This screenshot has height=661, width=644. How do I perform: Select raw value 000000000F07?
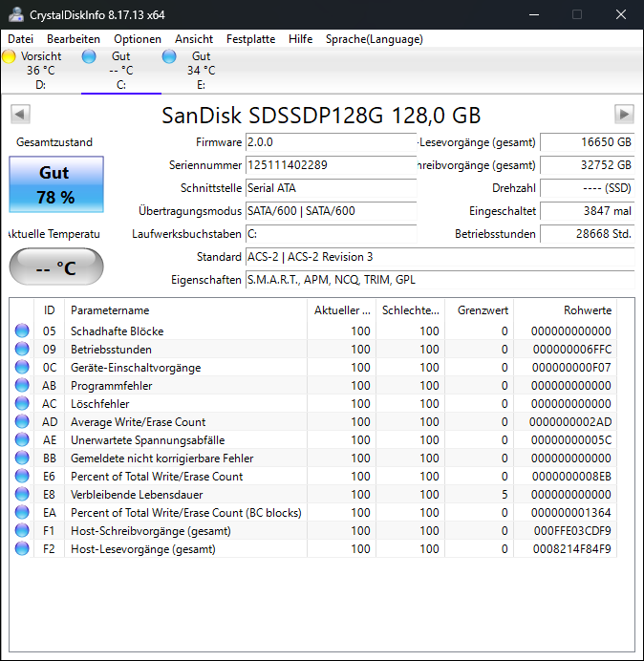point(571,367)
